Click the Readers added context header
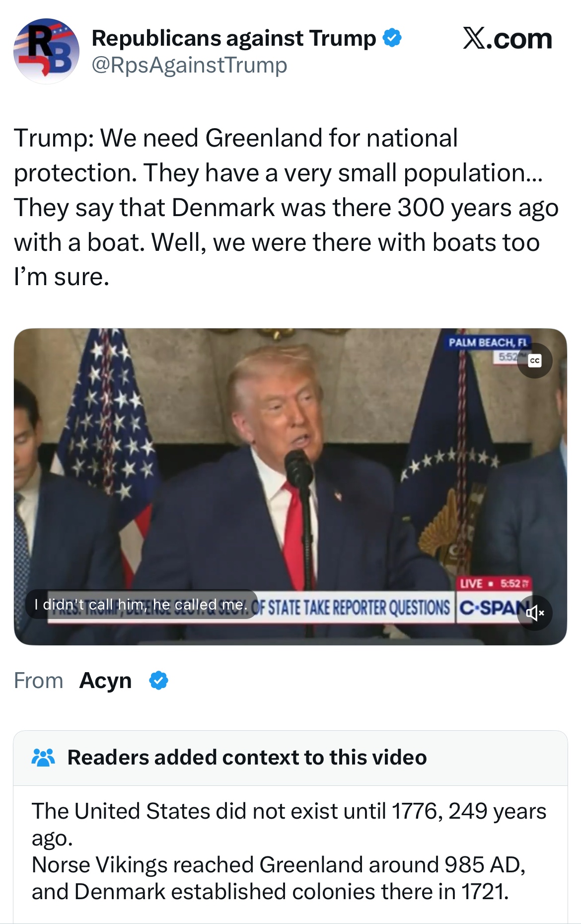Image resolution: width=581 pixels, height=924 pixels. pos(247,758)
